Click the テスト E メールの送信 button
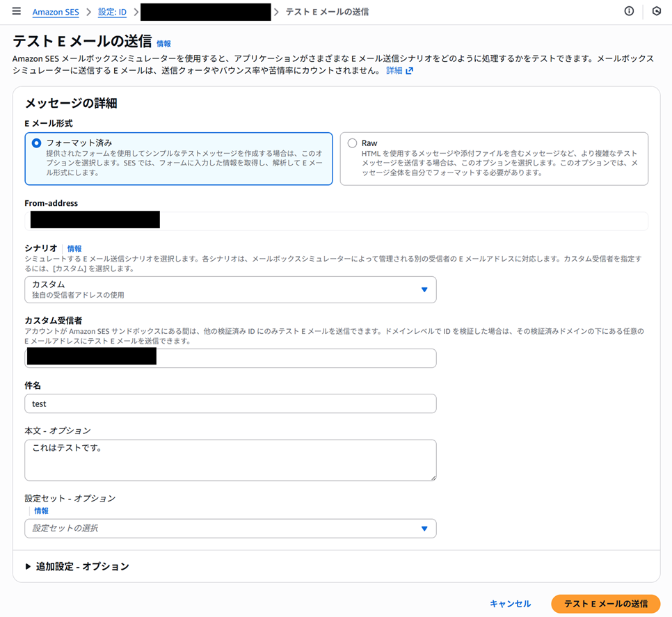The height and width of the screenshot is (617, 672). pos(605,604)
